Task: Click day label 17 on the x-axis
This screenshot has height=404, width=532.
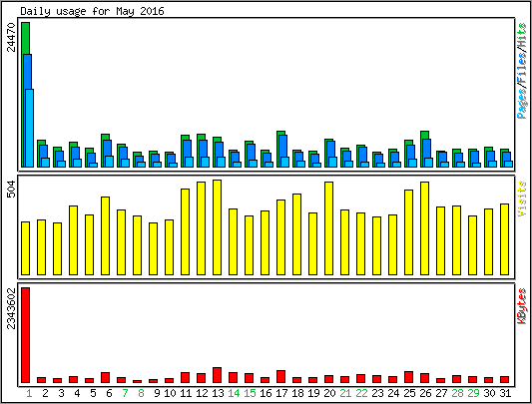Action: [281, 393]
